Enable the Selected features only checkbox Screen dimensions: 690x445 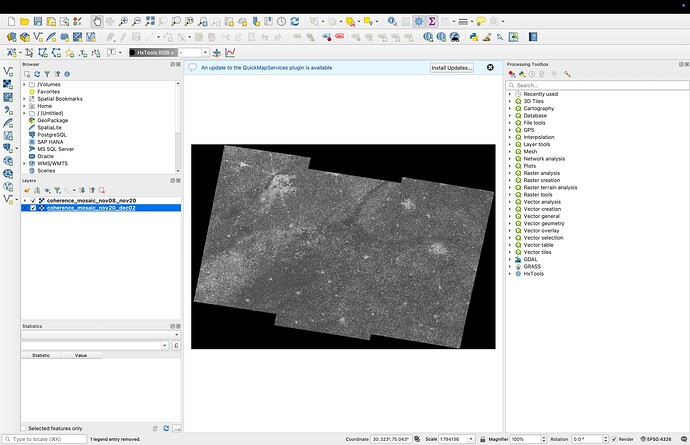pos(26,428)
